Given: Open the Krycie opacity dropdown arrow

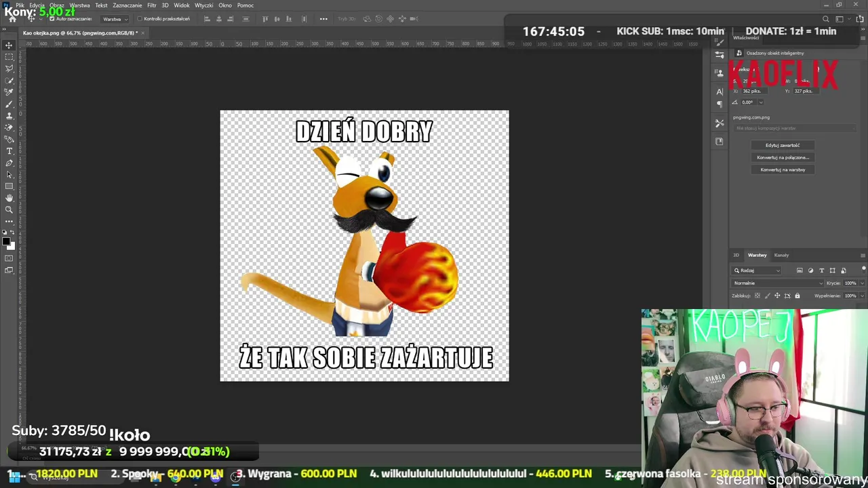Looking at the screenshot, I should click(862, 283).
